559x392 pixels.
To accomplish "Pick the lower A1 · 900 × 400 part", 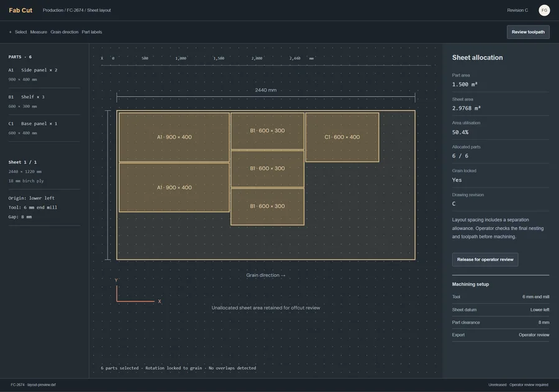I will click(x=174, y=187).
